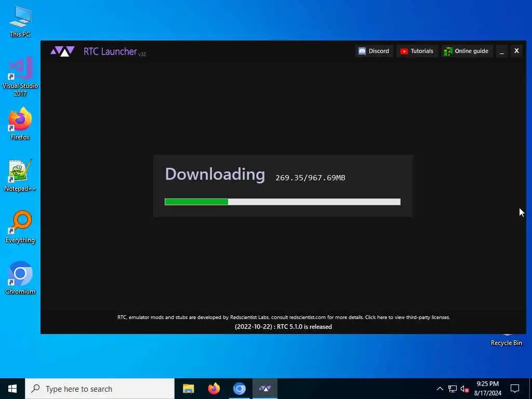This screenshot has height=399, width=532.
Task: Open File Explorer from the taskbar
Action: [188, 389]
